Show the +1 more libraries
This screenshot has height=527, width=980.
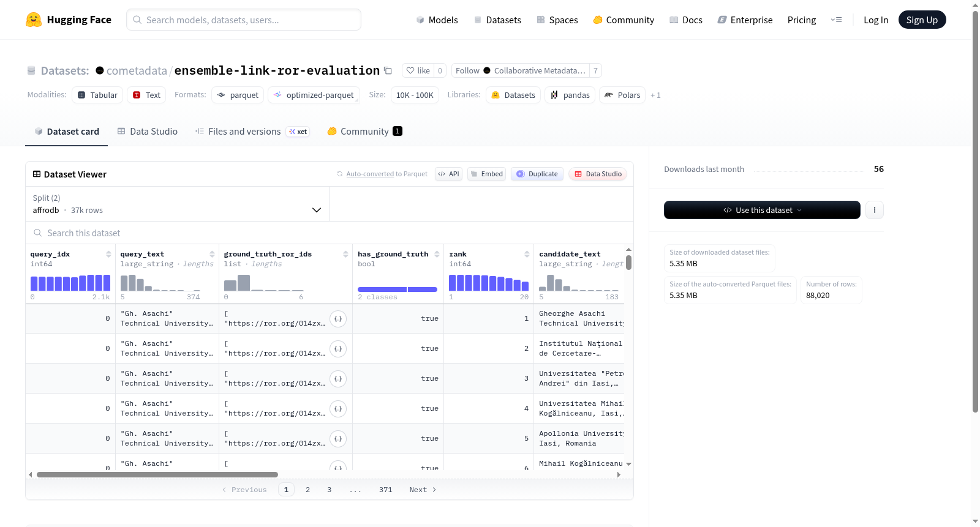point(655,95)
